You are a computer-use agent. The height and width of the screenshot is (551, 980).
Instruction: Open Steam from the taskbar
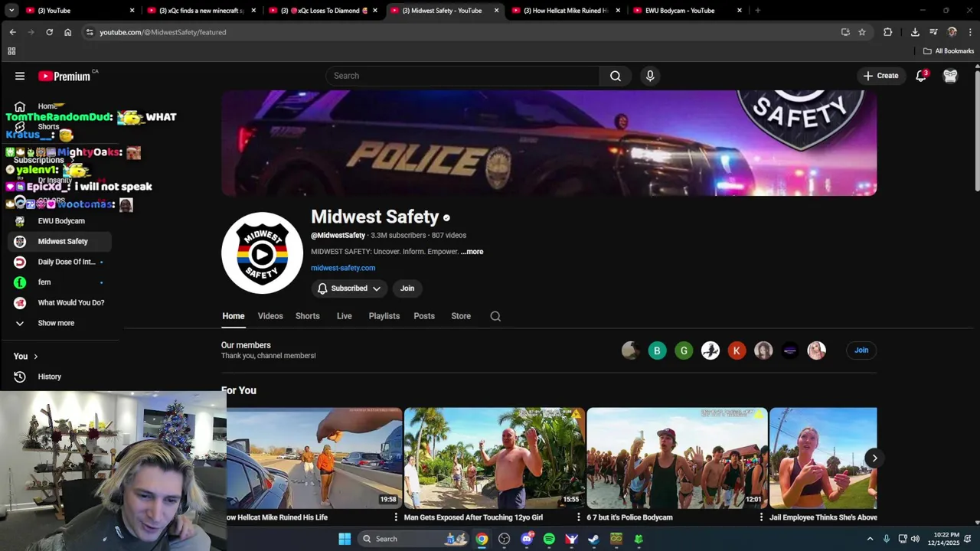coord(593,539)
